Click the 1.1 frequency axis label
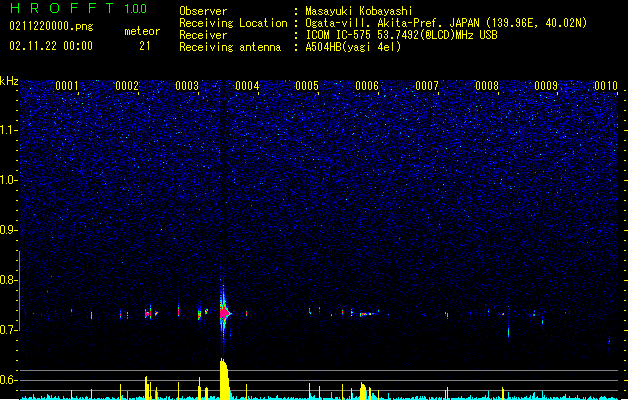This screenshot has height=400, width=629. pos(9,130)
